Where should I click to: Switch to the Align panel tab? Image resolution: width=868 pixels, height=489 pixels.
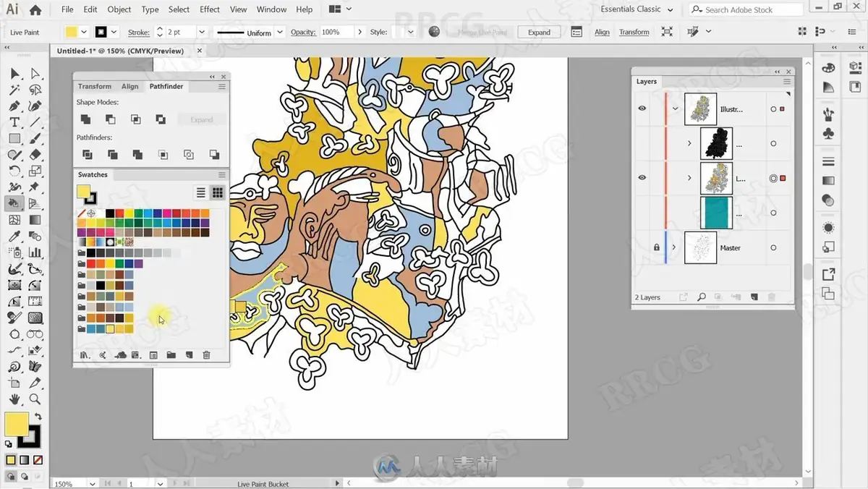tap(130, 86)
